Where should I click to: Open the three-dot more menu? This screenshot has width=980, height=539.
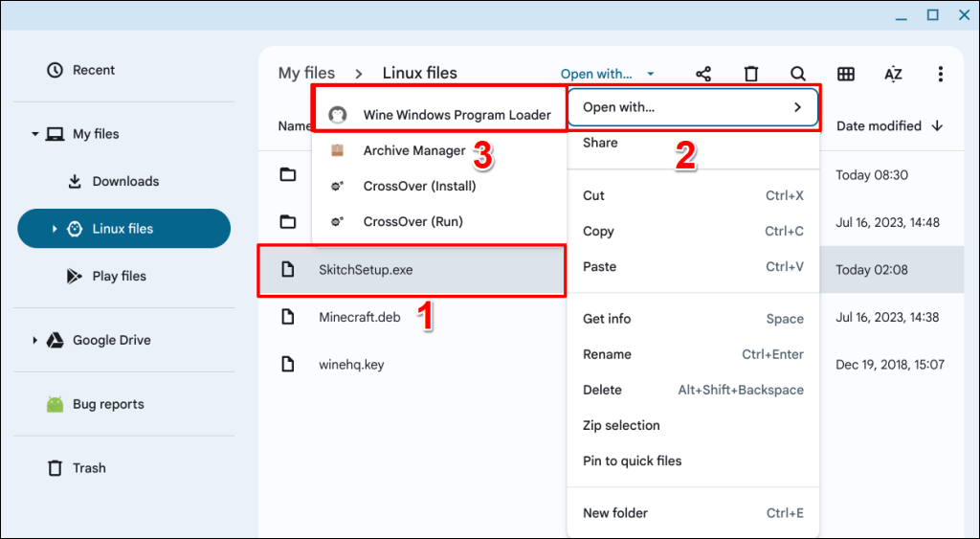[941, 74]
